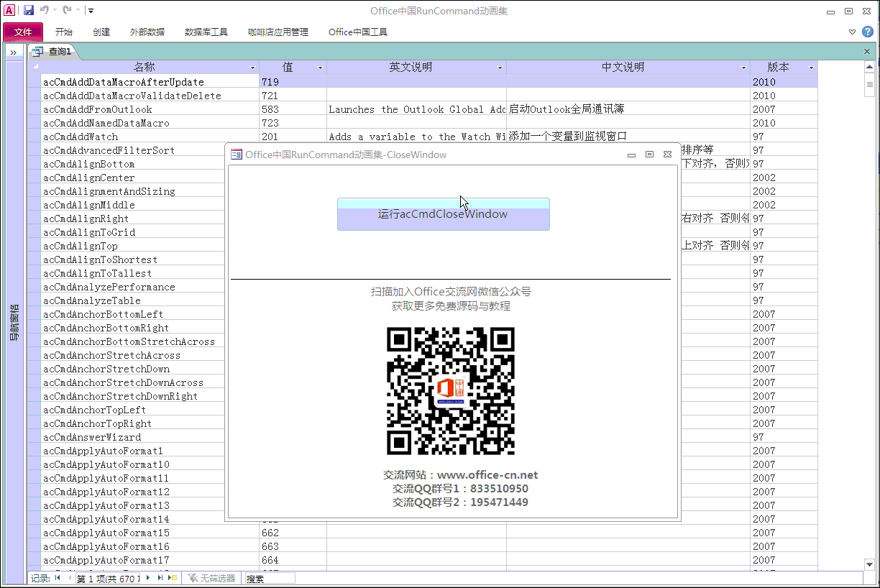This screenshot has width=880, height=588.
Task: Open the 开始 ribbon tab
Action: tap(64, 32)
